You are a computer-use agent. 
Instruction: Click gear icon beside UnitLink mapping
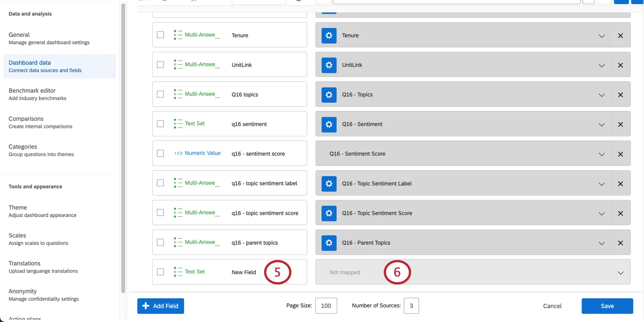[x=329, y=65]
